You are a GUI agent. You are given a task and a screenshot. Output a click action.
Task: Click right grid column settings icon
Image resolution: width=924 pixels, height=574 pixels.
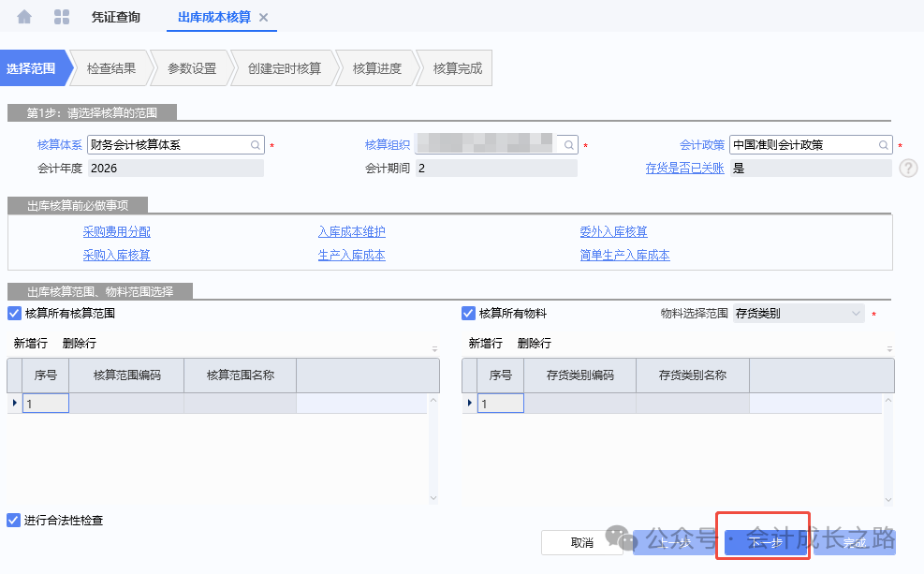889,348
